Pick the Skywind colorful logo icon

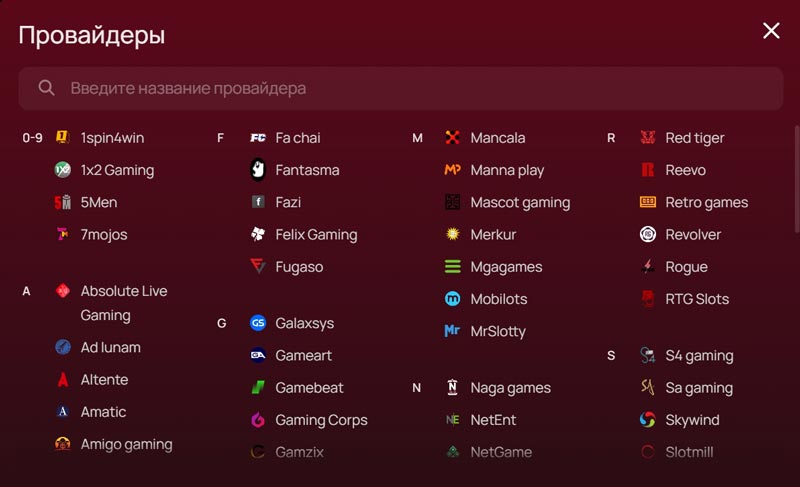pos(647,420)
